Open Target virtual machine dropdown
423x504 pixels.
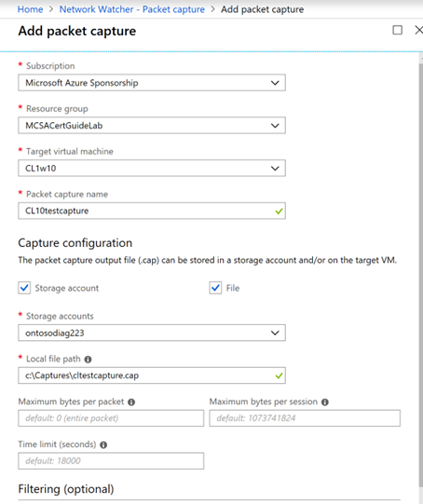coord(152,168)
